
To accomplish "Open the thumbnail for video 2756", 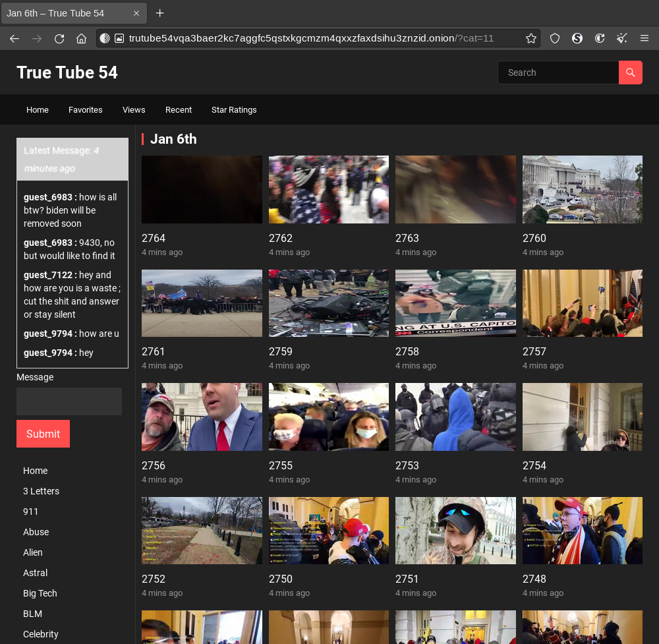I will point(202,417).
